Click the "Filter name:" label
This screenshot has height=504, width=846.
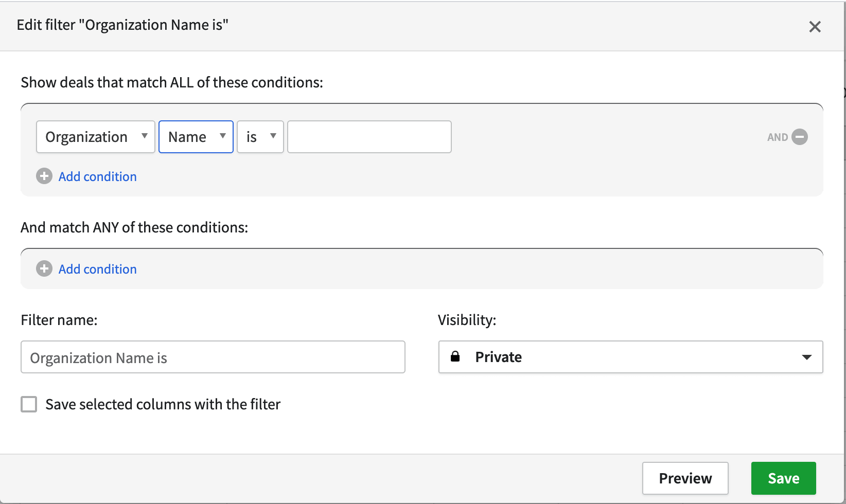pos(59,320)
